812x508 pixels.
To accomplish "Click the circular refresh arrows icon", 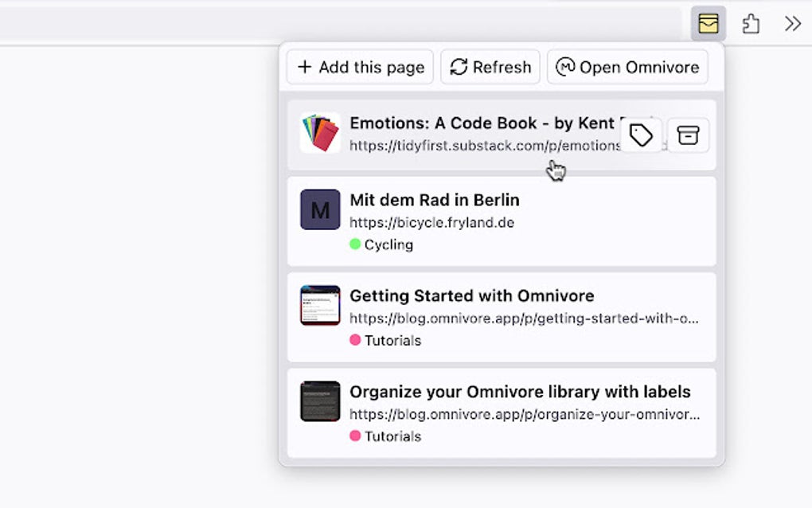I will (x=458, y=67).
